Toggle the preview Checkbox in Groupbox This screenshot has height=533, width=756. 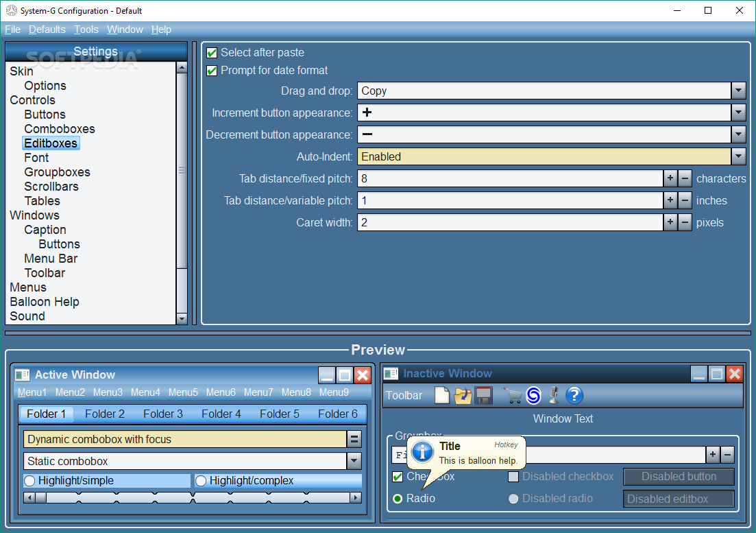398,477
